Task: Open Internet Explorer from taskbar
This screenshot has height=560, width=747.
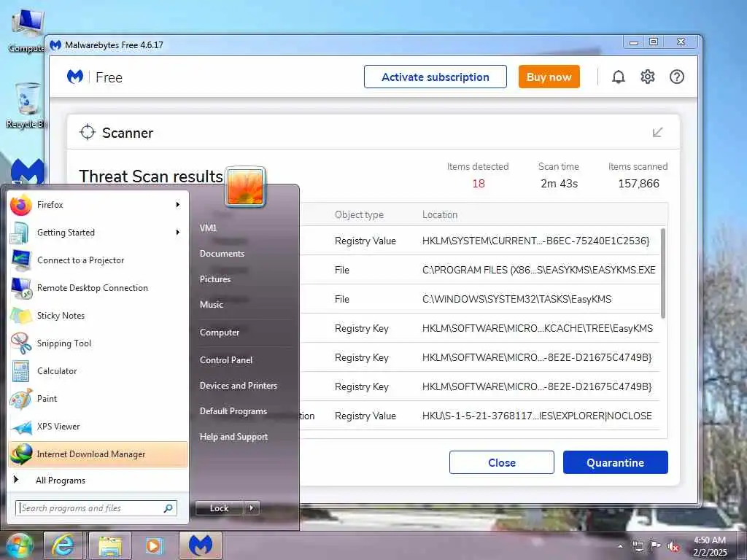Action: point(63,545)
